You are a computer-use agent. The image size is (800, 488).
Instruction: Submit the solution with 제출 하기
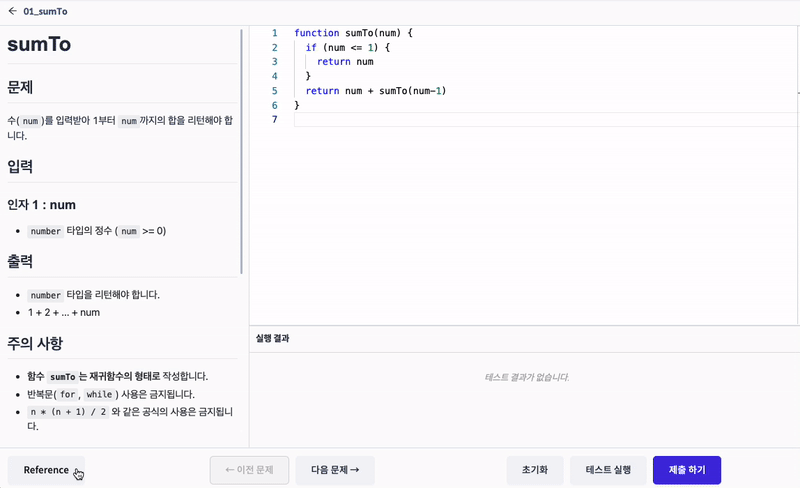tap(687, 470)
